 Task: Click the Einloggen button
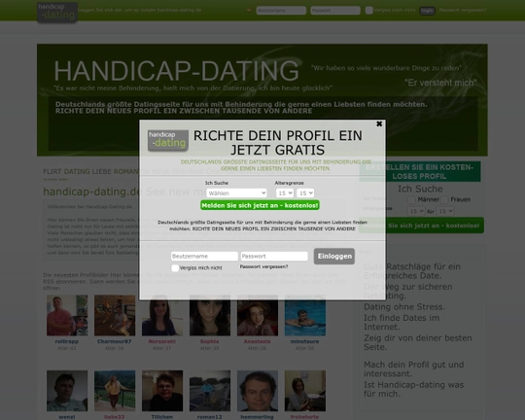point(334,257)
